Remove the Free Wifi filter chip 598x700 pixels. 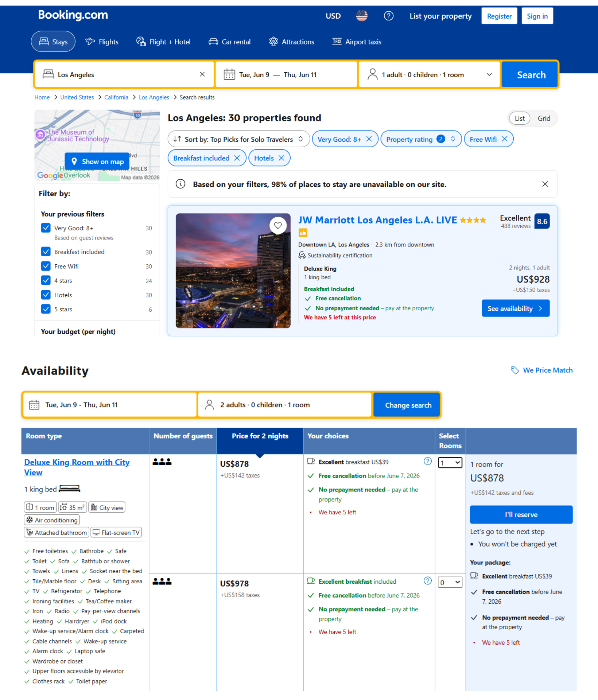point(505,139)
